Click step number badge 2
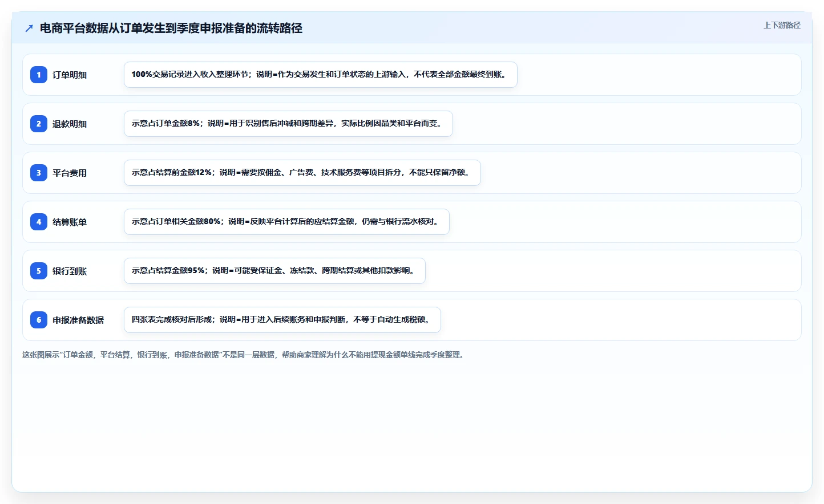 39,124
